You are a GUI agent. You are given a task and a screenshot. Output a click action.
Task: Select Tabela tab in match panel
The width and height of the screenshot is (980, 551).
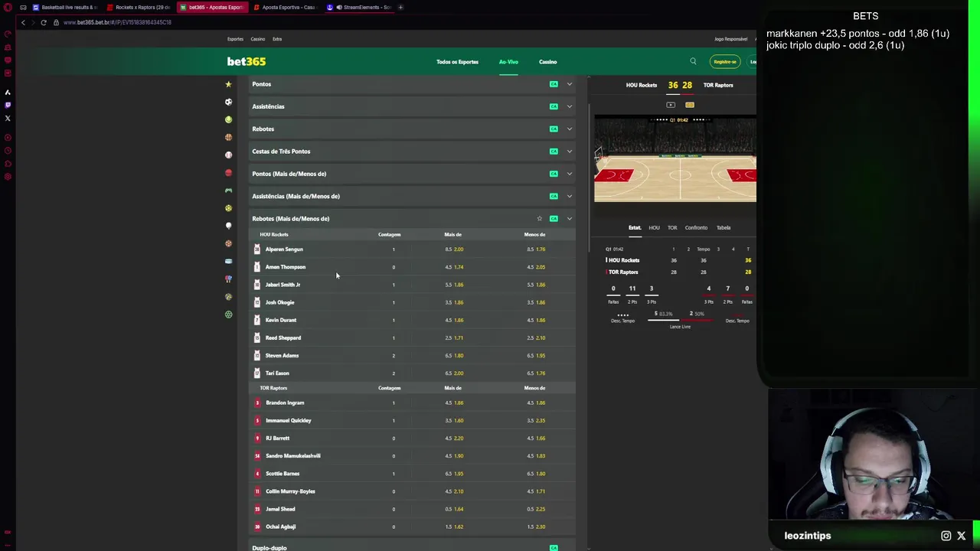[724, 227]
